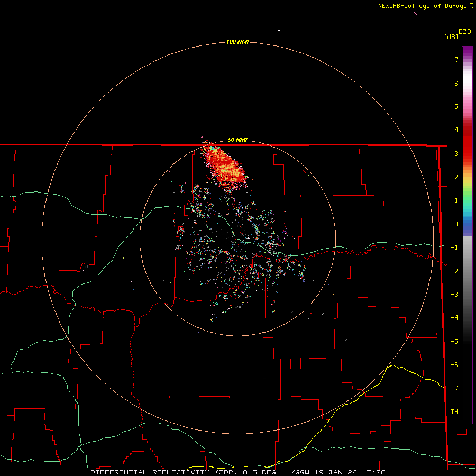Click the 6 value on colorbar
The width and height of the screenshot is (476, 476).
click(x=456, y=83)
